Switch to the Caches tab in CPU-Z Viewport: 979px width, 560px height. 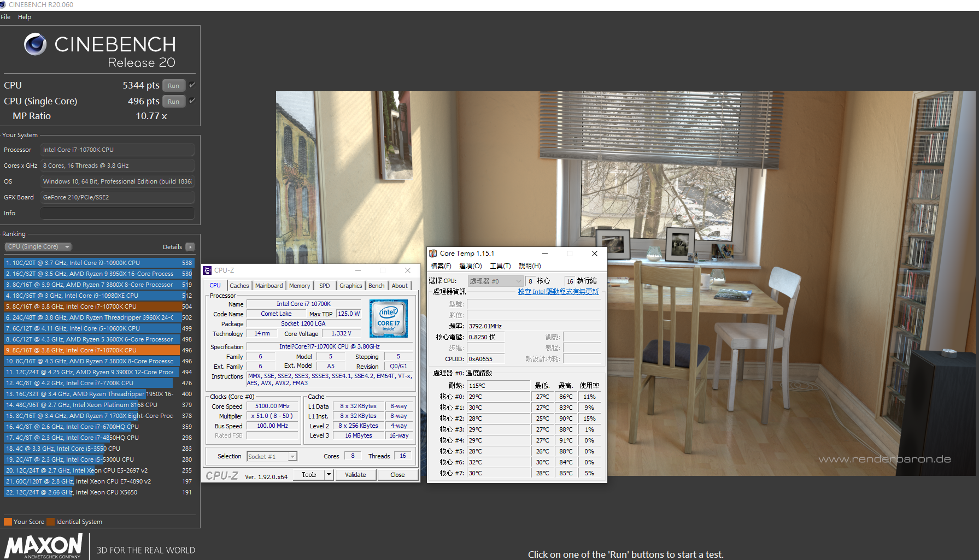pyautogui.click(x=239, y=286)
